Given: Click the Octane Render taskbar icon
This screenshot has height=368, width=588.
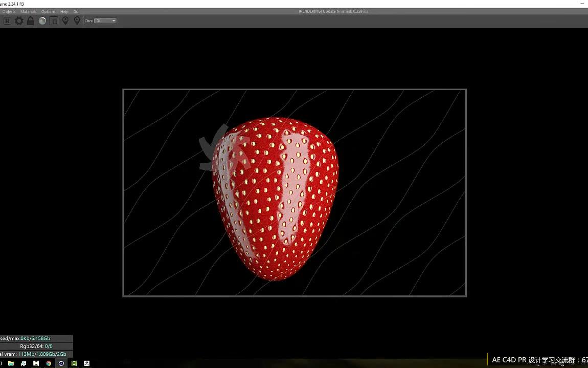Looking at the screenshot, I should [61, 363].
